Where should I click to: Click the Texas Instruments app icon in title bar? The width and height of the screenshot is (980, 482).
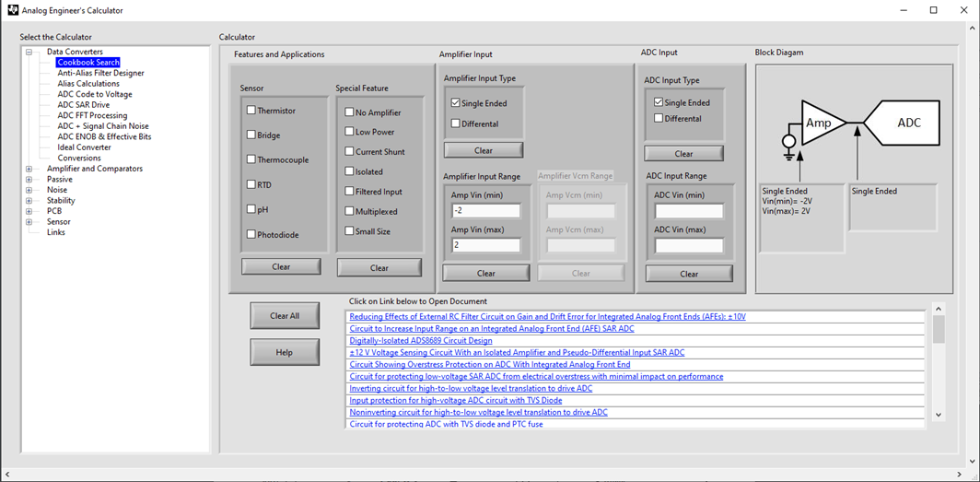tap(13, 10)
